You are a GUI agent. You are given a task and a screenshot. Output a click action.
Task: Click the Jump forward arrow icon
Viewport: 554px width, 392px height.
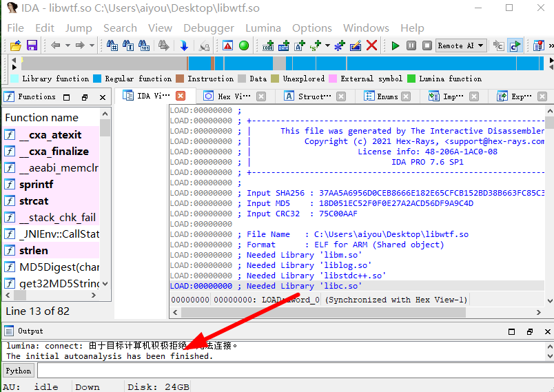(80, 45)
